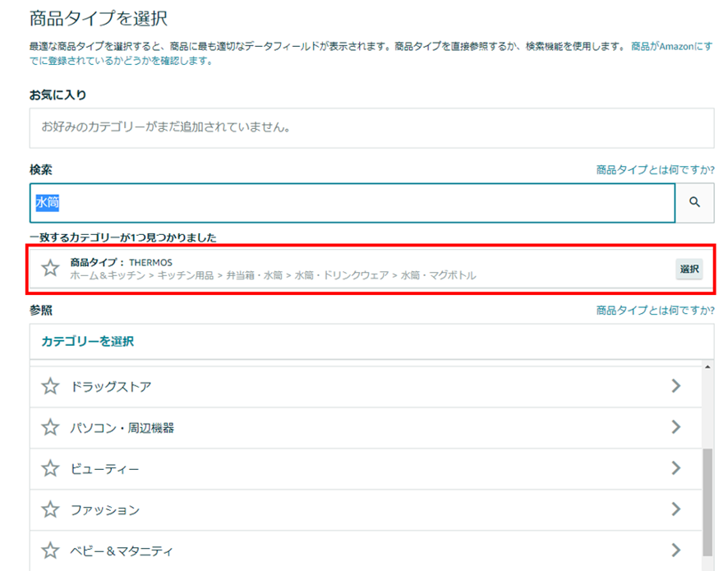This screenshot has width=728, height=571.
Task: Click the magnifier search icon button
Action: coord(694,202)
